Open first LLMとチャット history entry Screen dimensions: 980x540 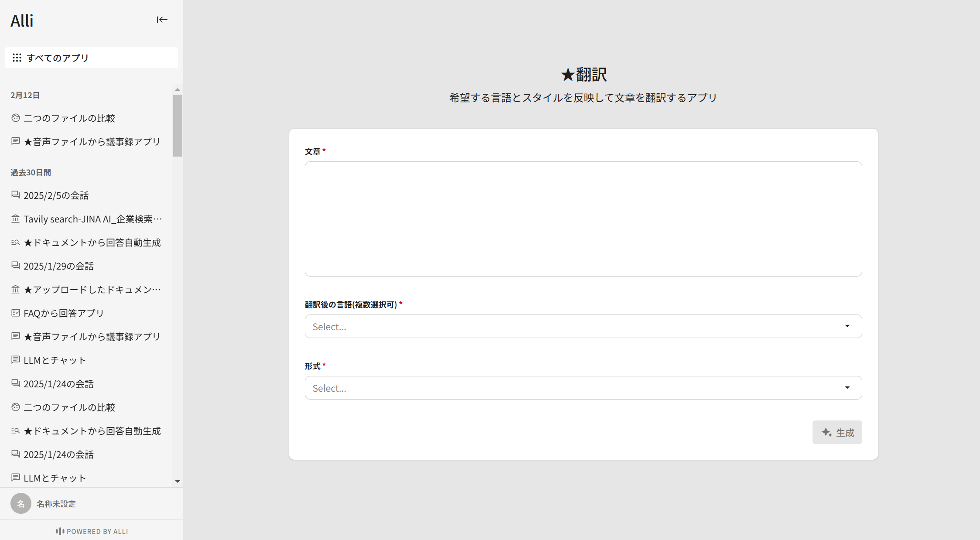55,360
